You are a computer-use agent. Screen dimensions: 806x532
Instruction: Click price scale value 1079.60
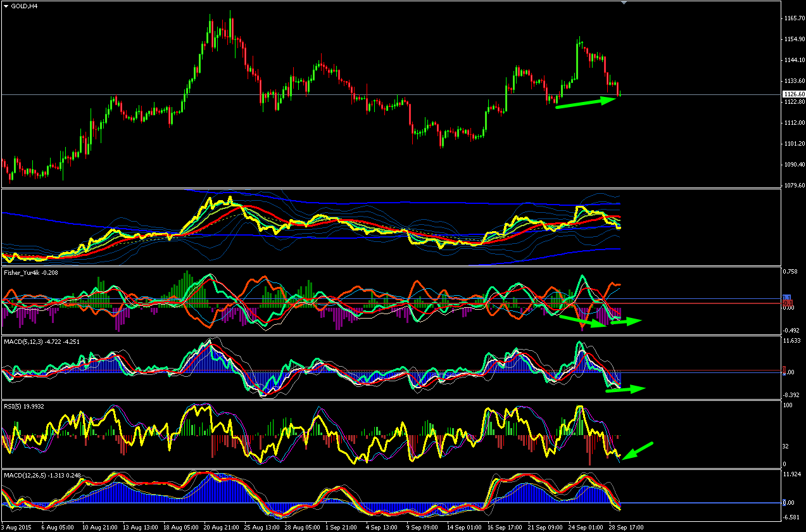point(793,186)
